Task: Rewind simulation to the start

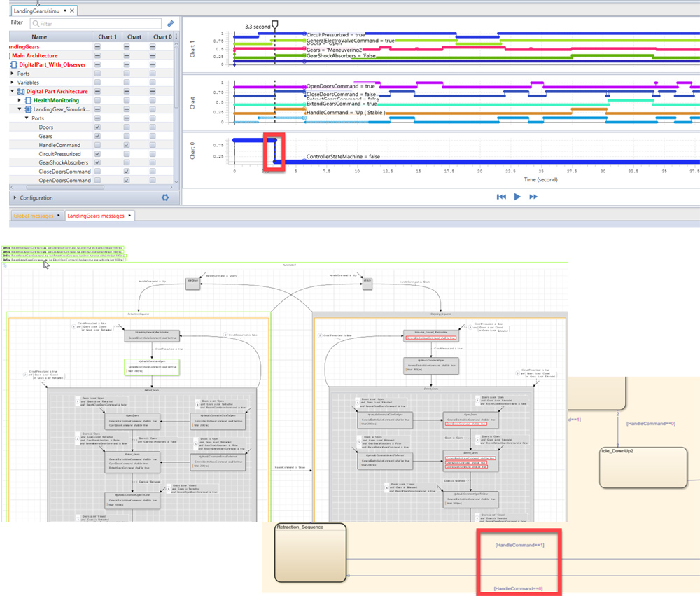Action: (x=501, y=197)
